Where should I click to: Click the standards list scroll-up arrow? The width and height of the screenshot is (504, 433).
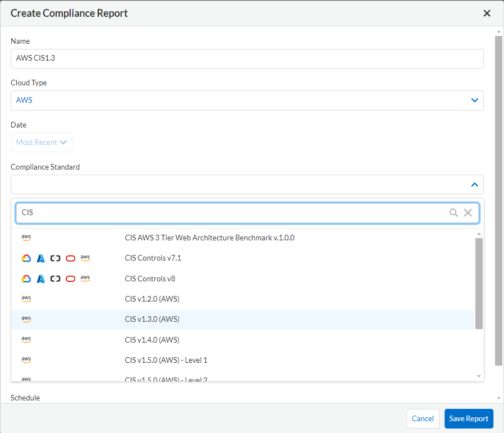point(479,234)
